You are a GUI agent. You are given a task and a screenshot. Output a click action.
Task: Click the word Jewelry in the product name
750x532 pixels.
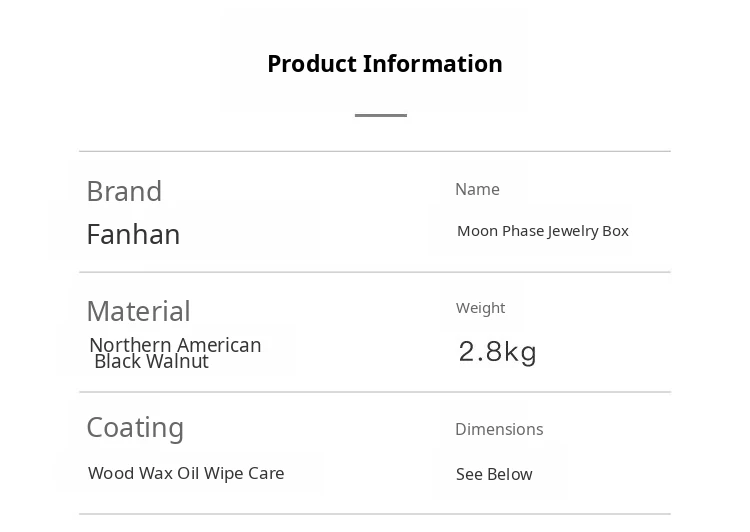[x=573, y=231]
